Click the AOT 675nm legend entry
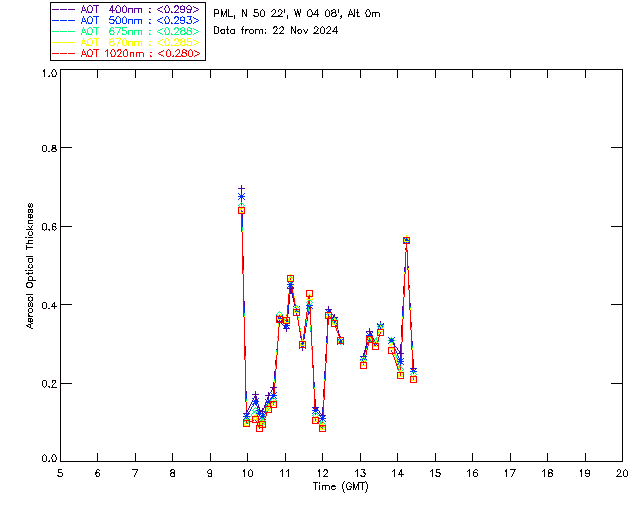The height and width of the screenshot is (512, 640). (126, 31)
